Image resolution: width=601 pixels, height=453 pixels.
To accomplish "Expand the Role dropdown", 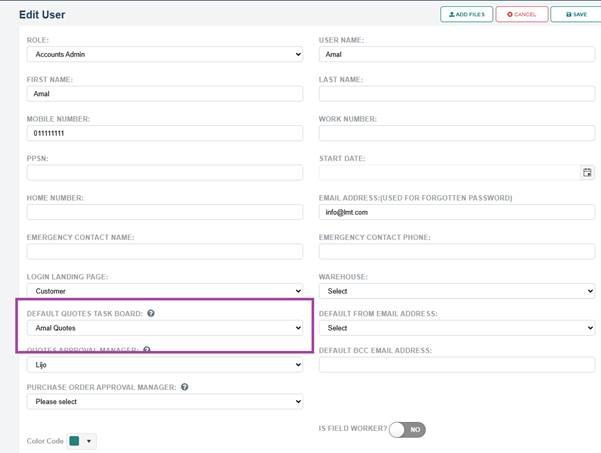I will coord(164,55).
